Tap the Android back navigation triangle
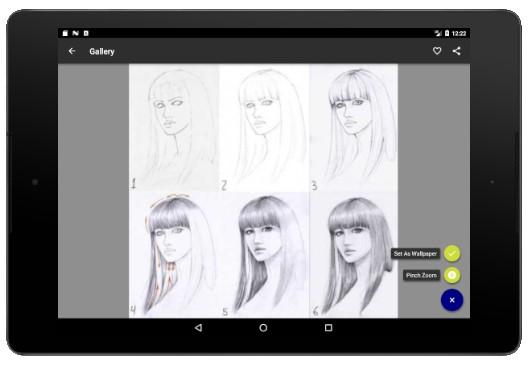 (x=198, y=328)
